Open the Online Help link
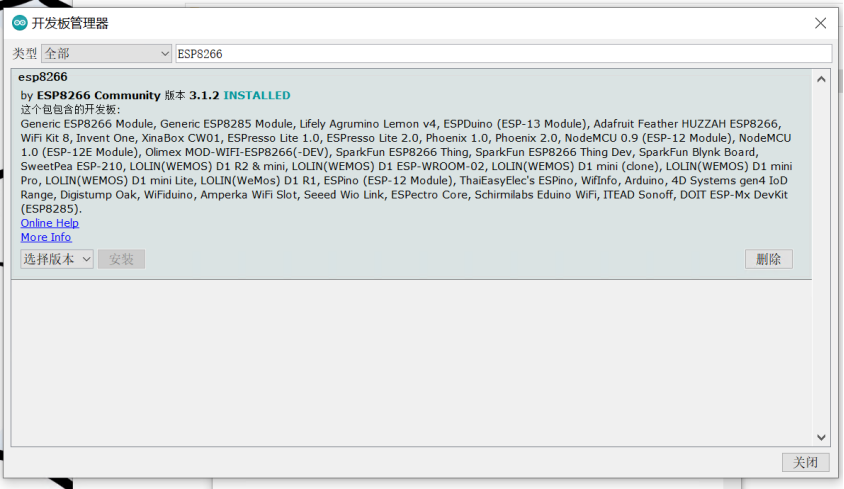Image resolution: width=844 pixels, height=489 pixels. pos(50,223)
